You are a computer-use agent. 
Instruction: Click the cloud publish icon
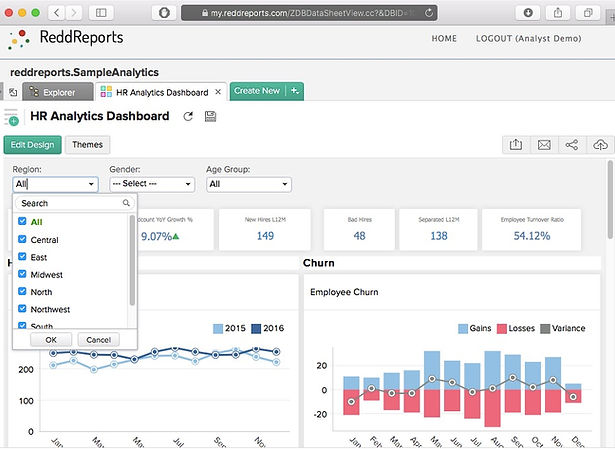click(x=600, y=145)
